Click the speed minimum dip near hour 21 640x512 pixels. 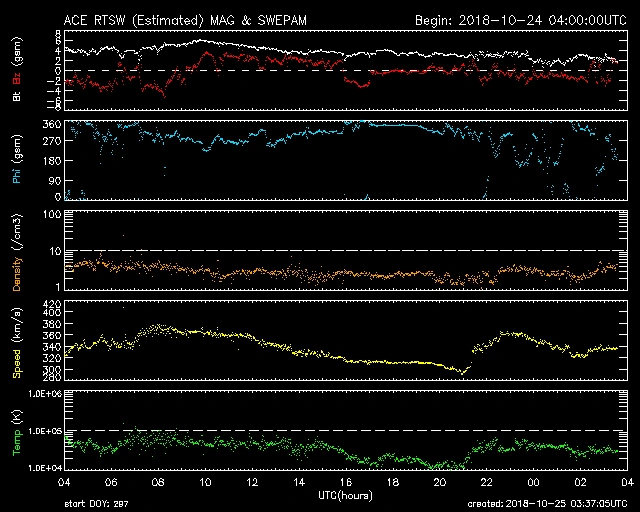[462, 371]
